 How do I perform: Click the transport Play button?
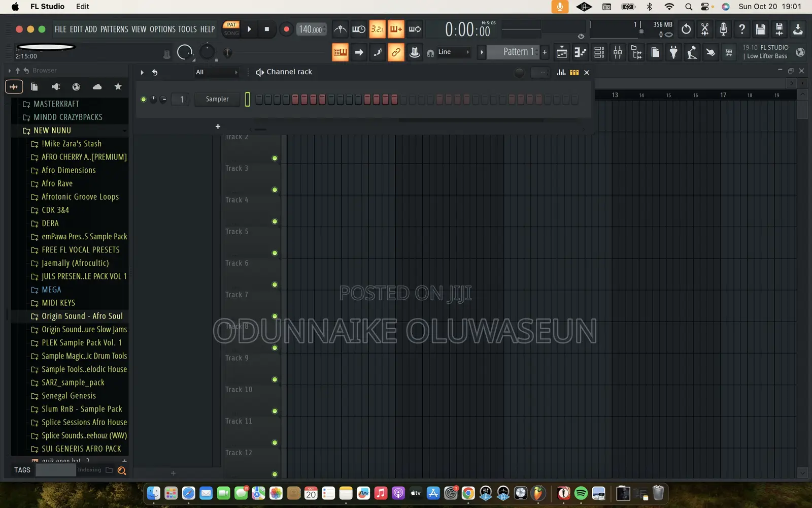(x=249, y=29)
